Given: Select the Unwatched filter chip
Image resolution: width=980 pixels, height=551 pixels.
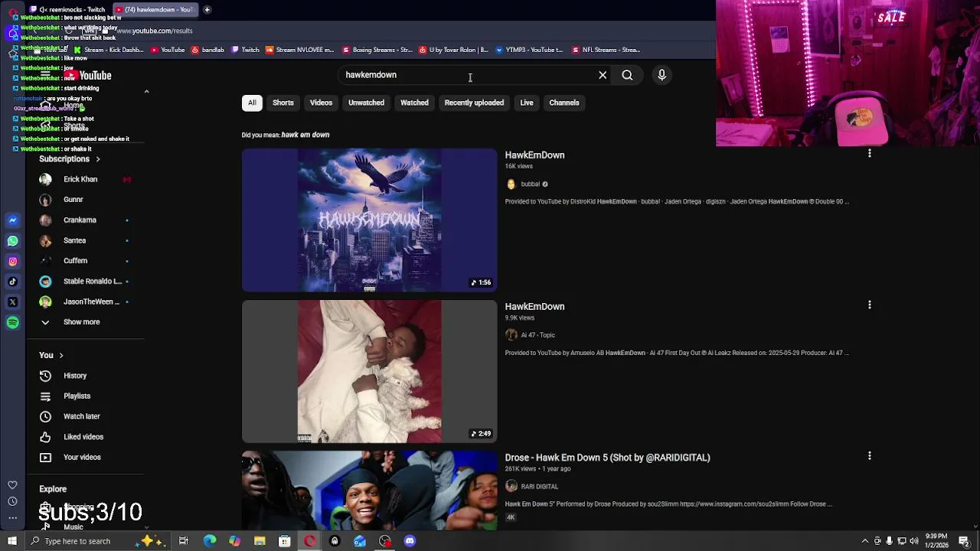Looking at the screenshot, I should 366,103.
